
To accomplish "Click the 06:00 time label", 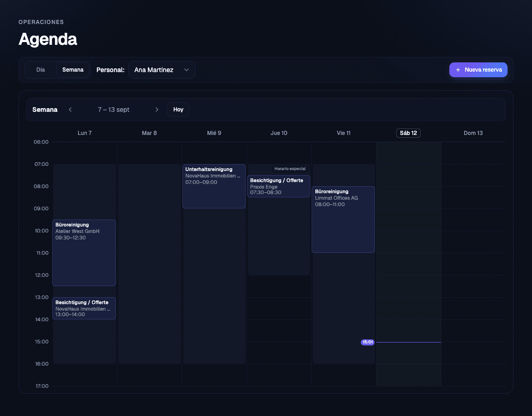I will pos(41,142).
